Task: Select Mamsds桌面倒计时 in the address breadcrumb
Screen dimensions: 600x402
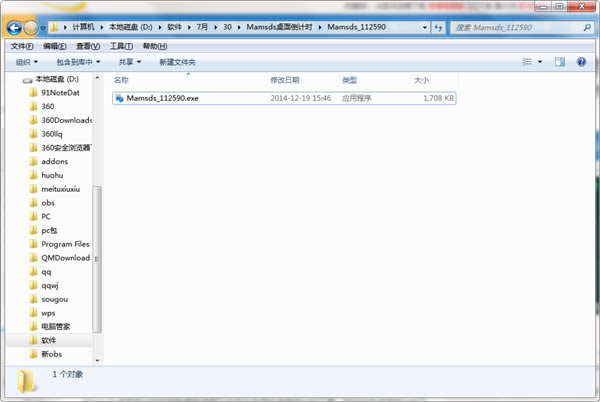Action: point(279,27)
